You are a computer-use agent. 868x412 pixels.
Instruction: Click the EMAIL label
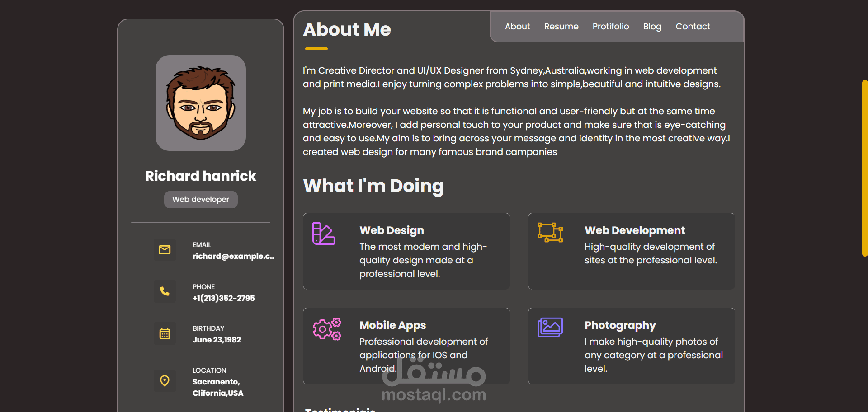click(x=202, y=245)
